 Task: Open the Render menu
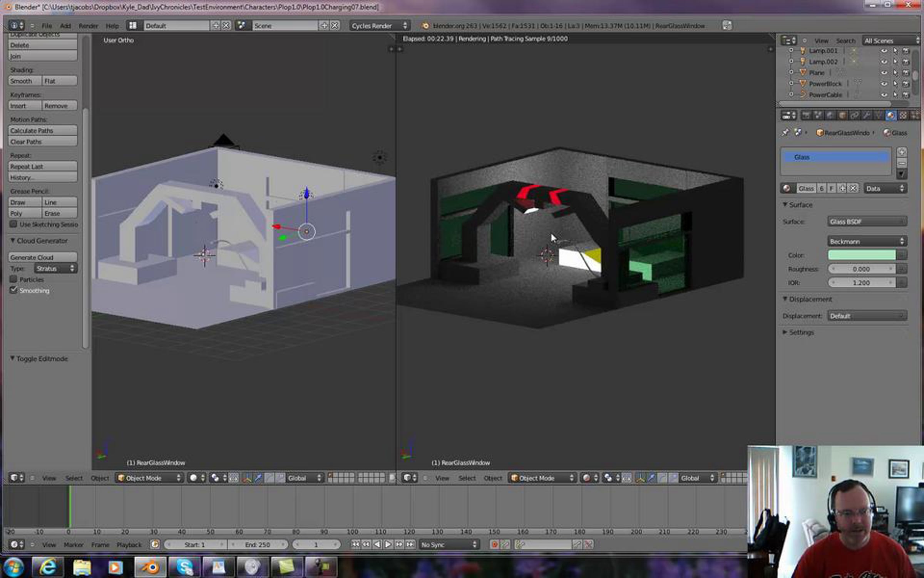pos(88,26)
